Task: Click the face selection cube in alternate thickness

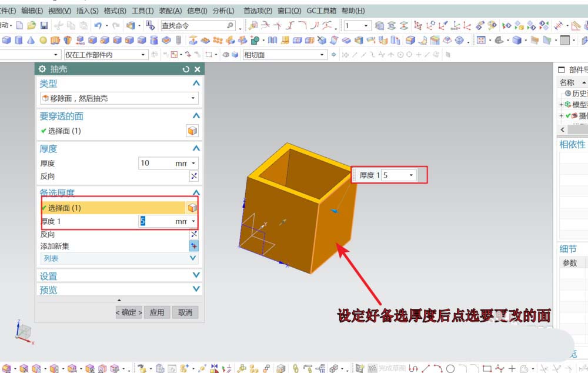Action: 192,208
